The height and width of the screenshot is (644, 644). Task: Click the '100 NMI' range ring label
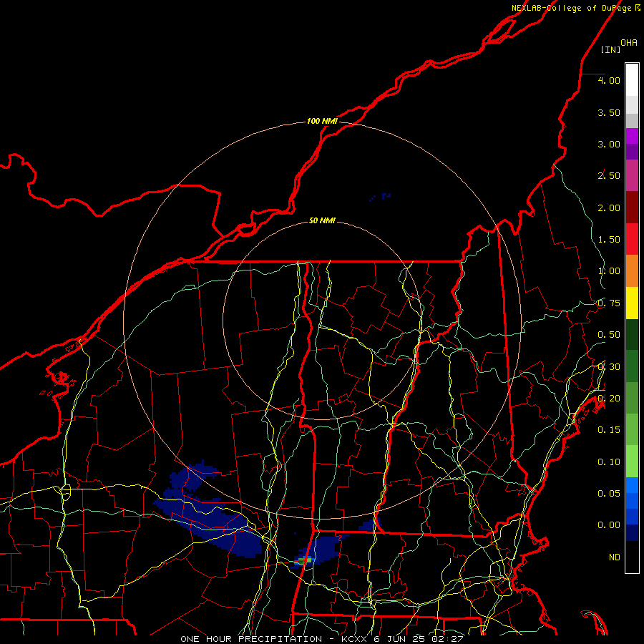coord(322,121)
